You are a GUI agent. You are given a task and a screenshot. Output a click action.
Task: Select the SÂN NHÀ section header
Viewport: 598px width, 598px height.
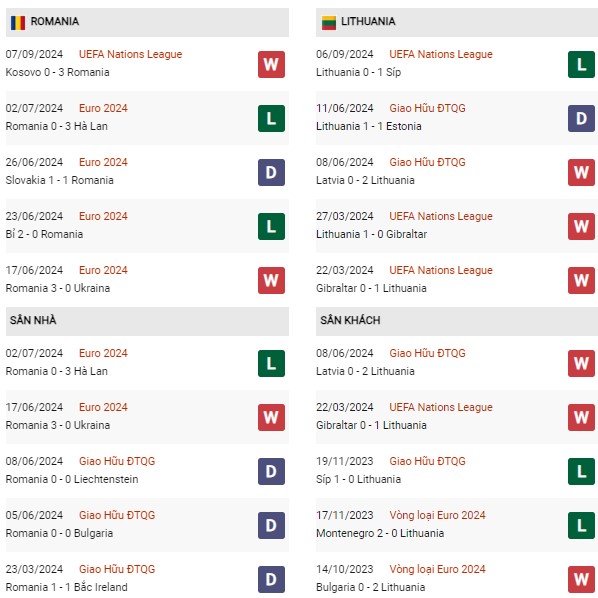147,321
